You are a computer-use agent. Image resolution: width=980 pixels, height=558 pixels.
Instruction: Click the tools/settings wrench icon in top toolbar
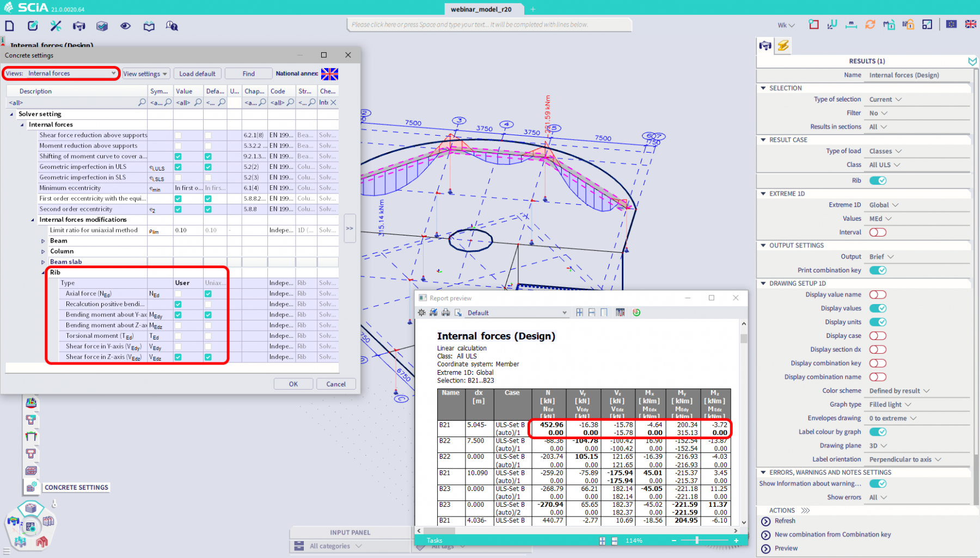pos(57,26)
